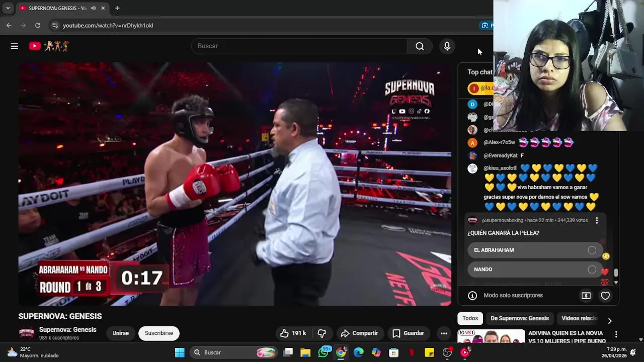This screenshot has height=362, width=644.
Task: Open Sticky Notes from taskbar
Action: 429,352
